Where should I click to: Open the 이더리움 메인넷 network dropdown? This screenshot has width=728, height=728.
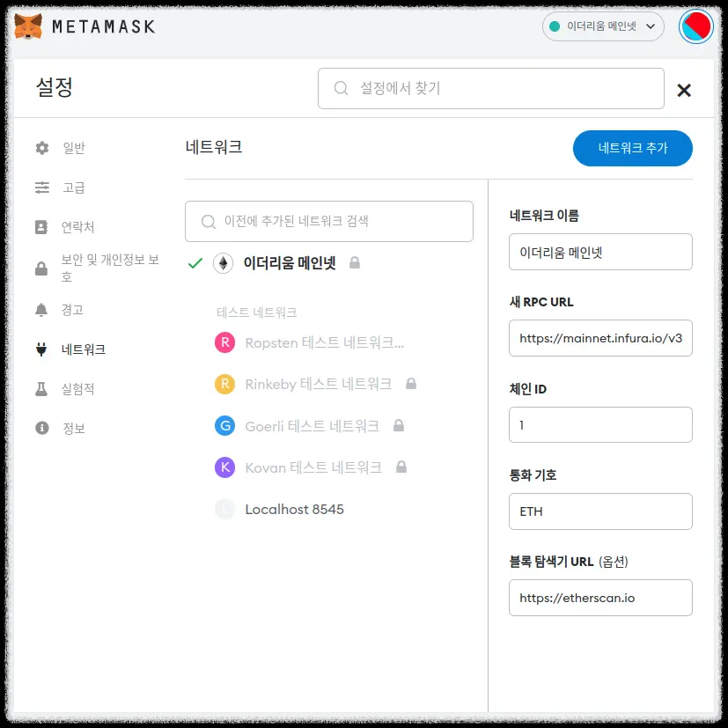[603, 26]
